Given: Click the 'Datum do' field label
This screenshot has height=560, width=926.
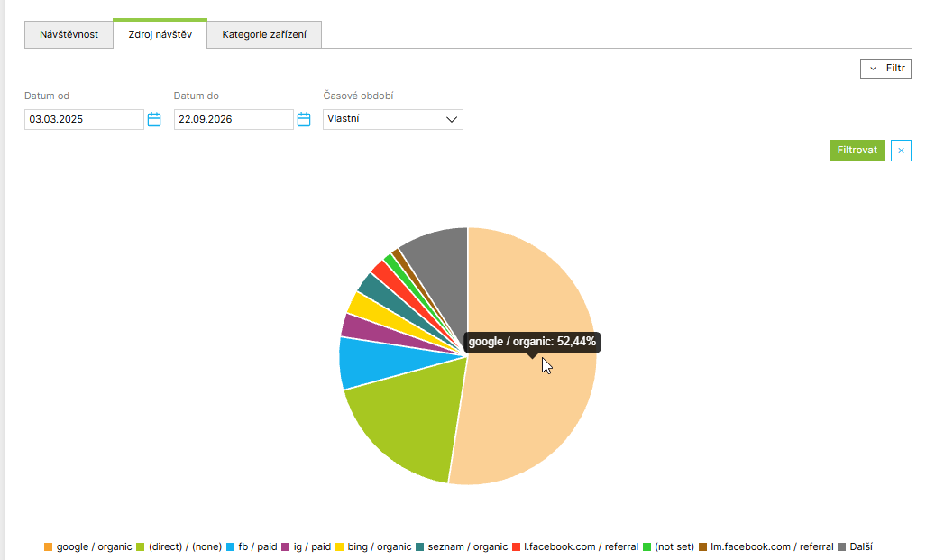Looking at the screenshot, I should click(x=196, y=96).
